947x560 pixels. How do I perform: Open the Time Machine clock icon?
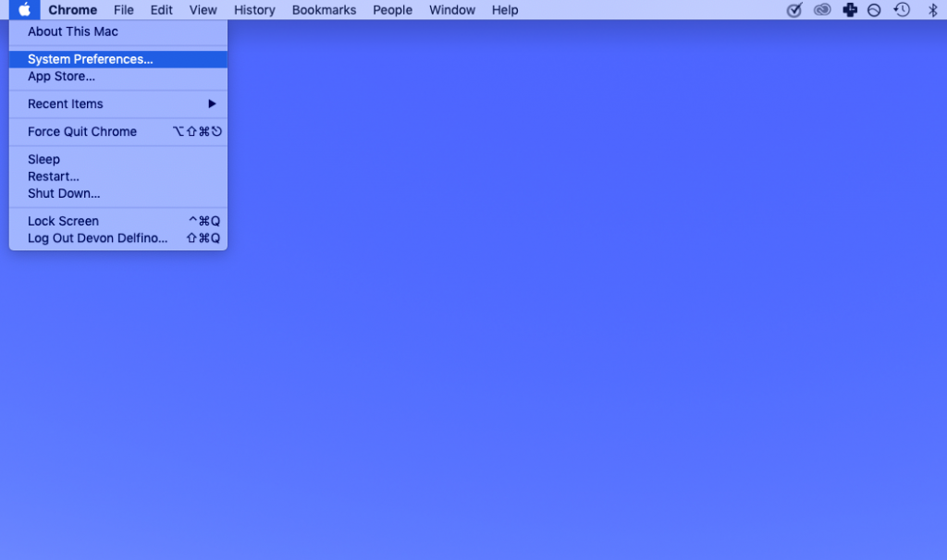(x=902, y=9)
